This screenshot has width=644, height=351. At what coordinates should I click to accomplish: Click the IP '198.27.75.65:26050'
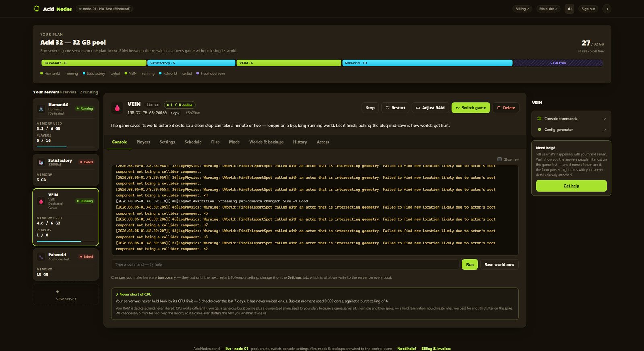coord(147,113)
